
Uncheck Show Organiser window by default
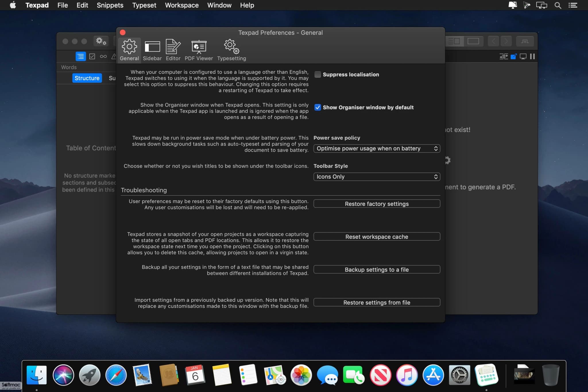(x=318, y=107)
